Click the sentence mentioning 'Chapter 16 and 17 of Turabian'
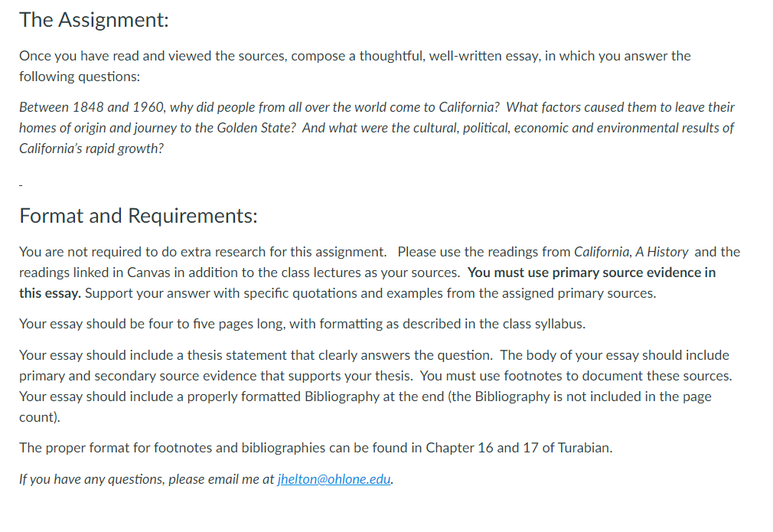 (315, 448)
